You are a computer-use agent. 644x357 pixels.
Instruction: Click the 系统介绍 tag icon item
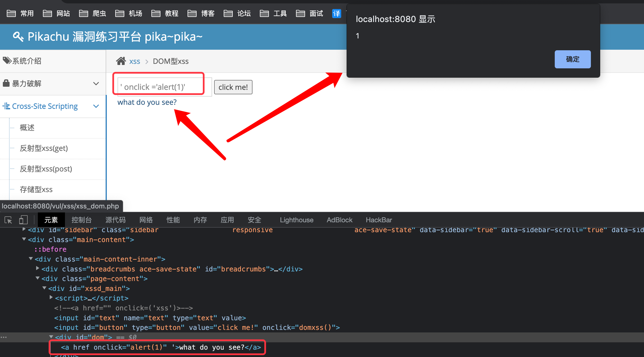coord(23,61)
